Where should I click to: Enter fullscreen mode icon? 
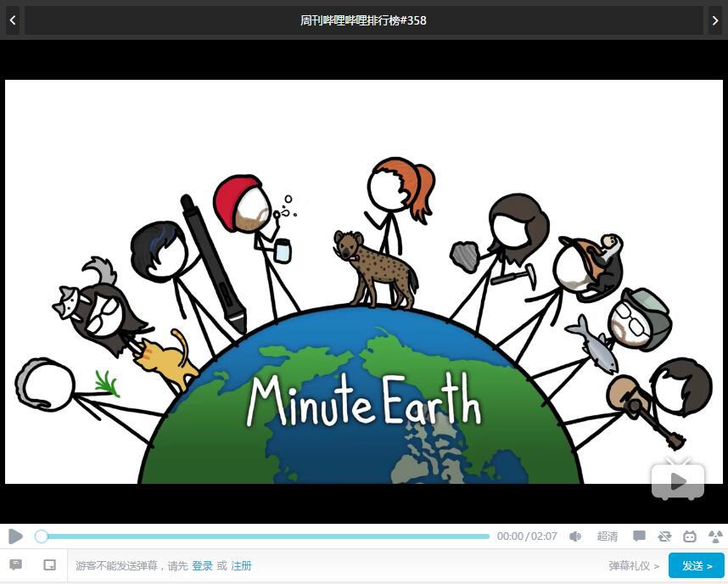715,536
